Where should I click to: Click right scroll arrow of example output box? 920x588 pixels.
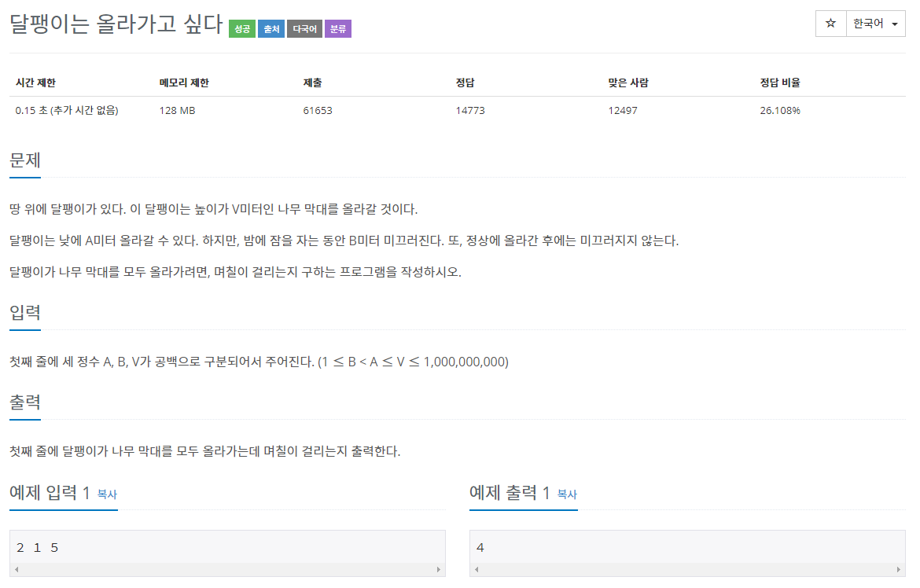tap(898, 569)
